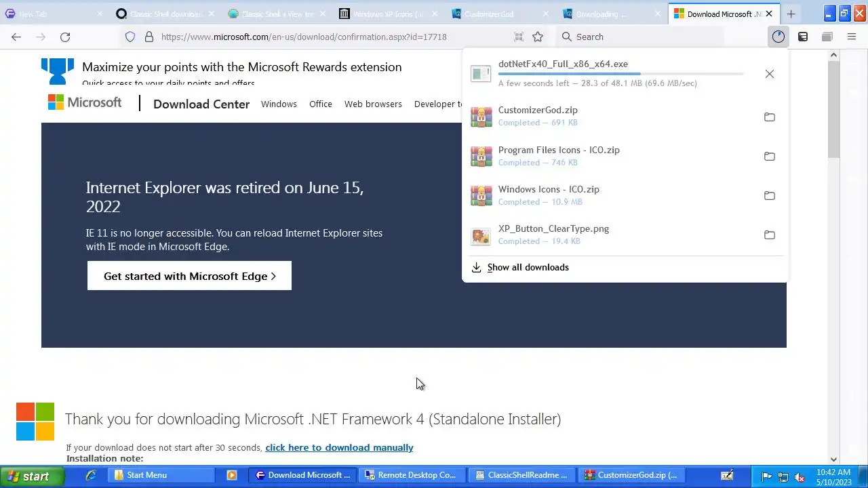Bookmark this page with the star icon
This screenshot has width=868, height=488.
(x=538, y=37)
